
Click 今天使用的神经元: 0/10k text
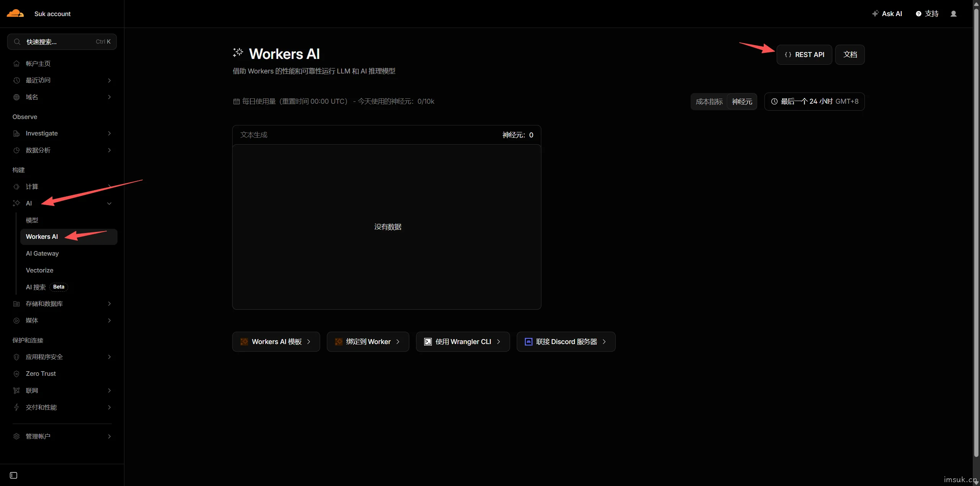396,101
